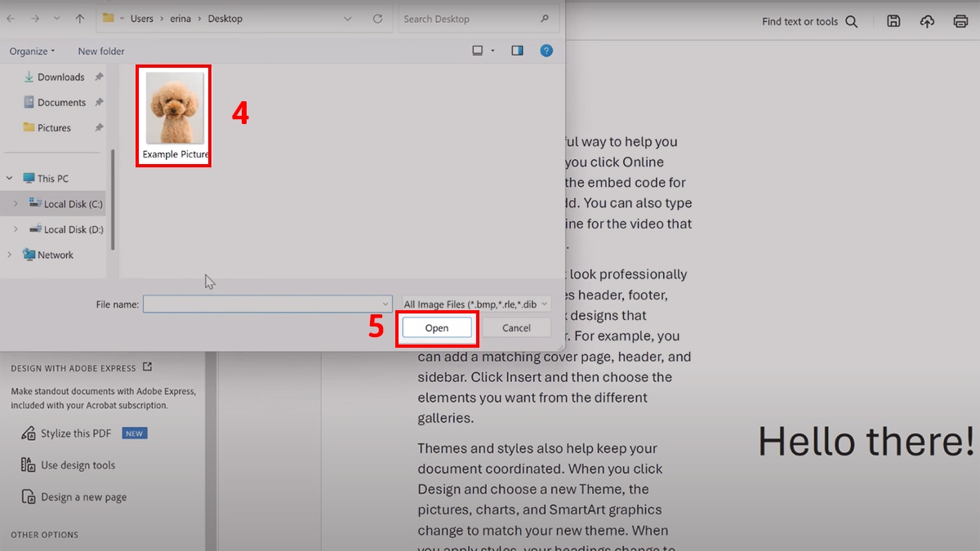Click Use design tools in Acrobat
The width and height of the screenshot is (980, 551).
pos(68,465)
